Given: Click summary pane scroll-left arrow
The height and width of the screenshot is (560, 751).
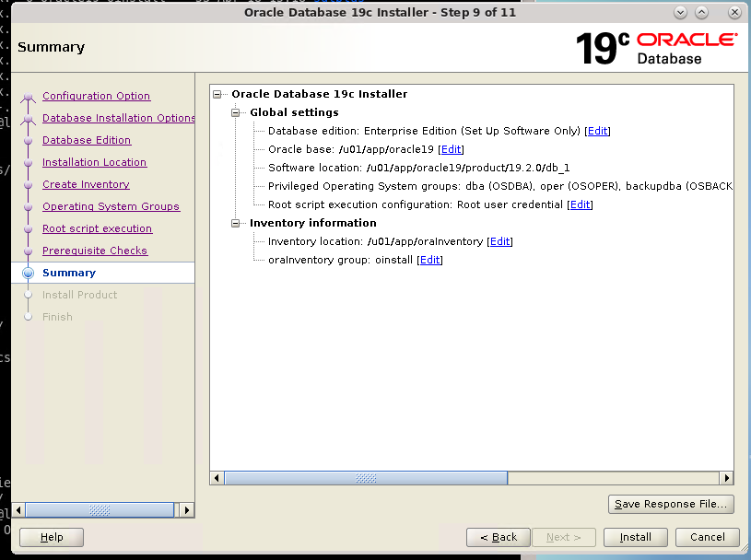Looking at the screenshot, I should [x=217, y=478].
